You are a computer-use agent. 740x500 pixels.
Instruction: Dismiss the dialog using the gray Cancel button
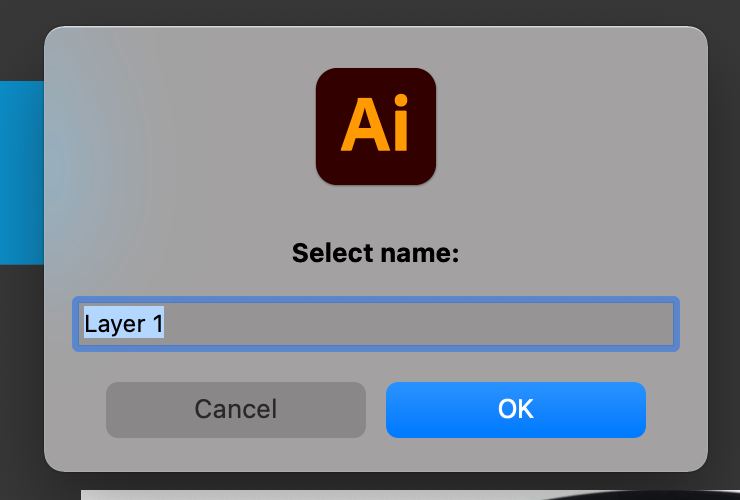[x=235, y=410]
